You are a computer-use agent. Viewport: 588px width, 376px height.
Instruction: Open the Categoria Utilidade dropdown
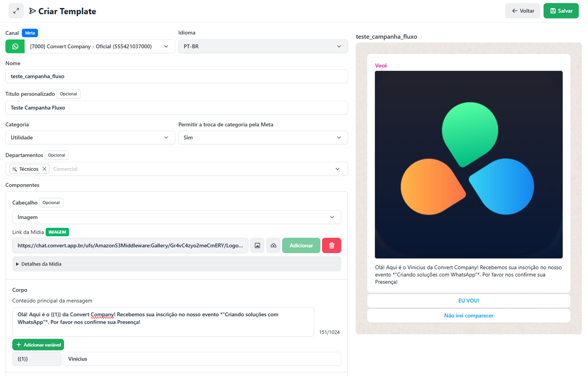90,137
